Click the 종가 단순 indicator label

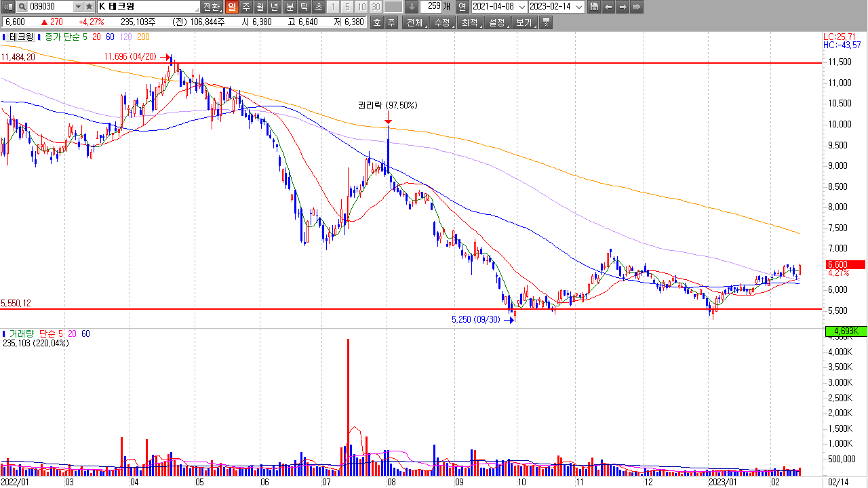tap(62, 37)
